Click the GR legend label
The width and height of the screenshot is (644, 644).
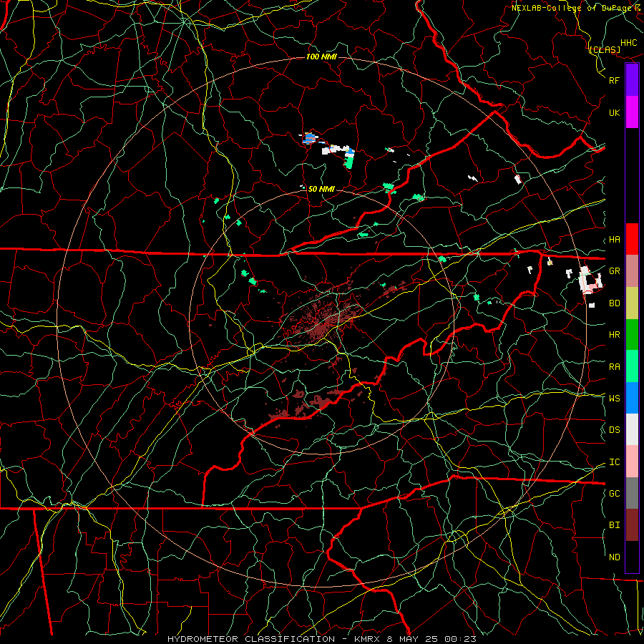(x=615, y=271)
